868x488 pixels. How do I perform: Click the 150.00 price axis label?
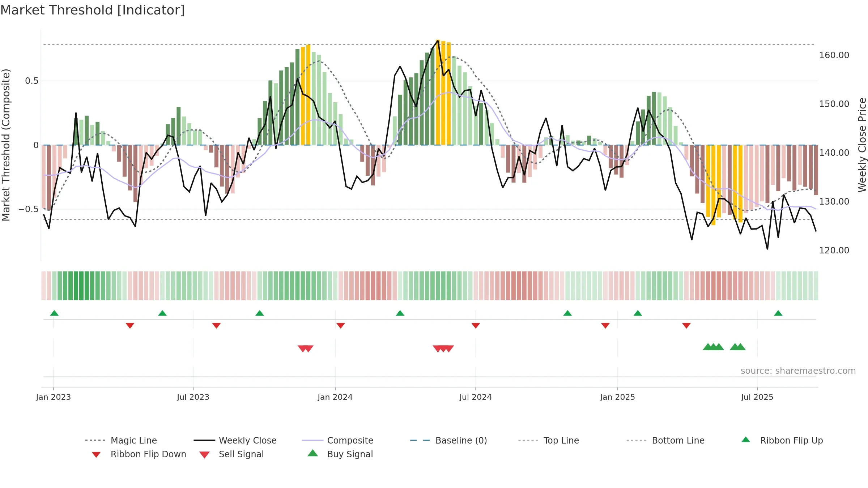pos(834,104)
